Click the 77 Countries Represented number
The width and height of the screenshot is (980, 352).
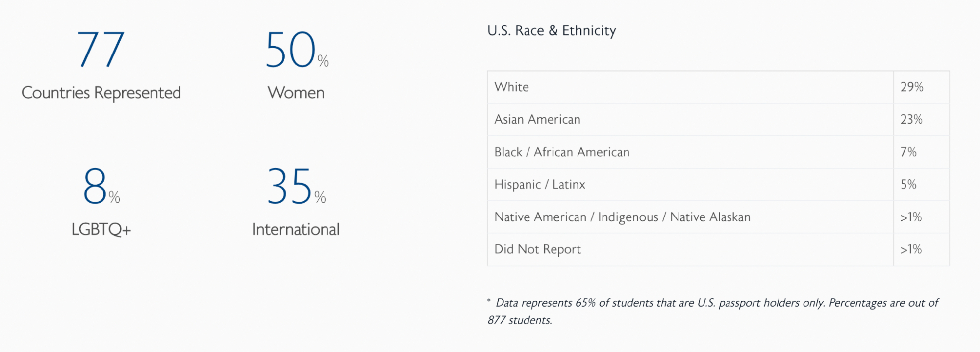tap(101, 49)
